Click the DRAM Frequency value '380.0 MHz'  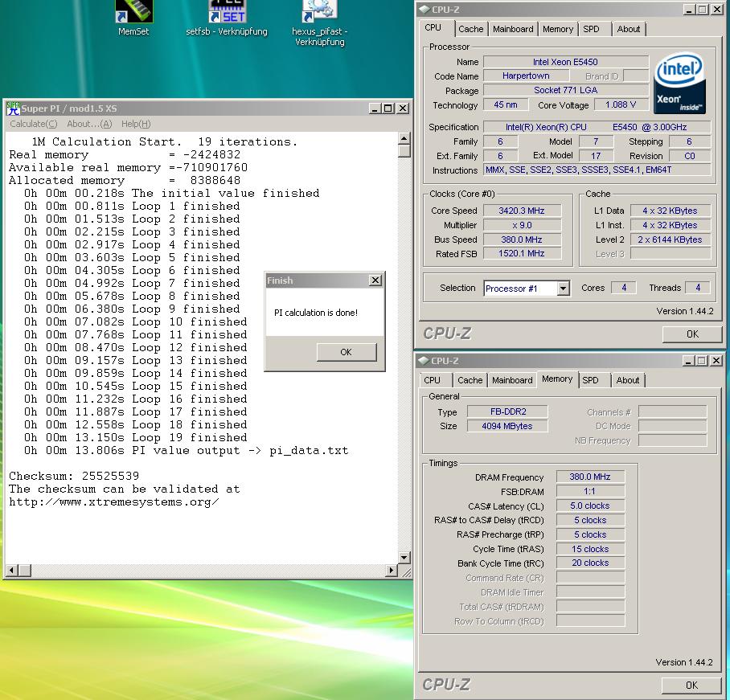pos(590,477)
